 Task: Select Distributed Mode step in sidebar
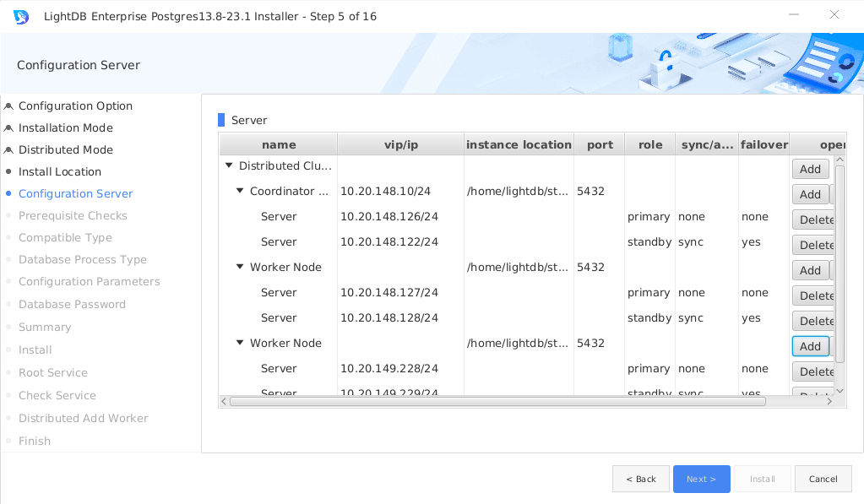[66, 149]
